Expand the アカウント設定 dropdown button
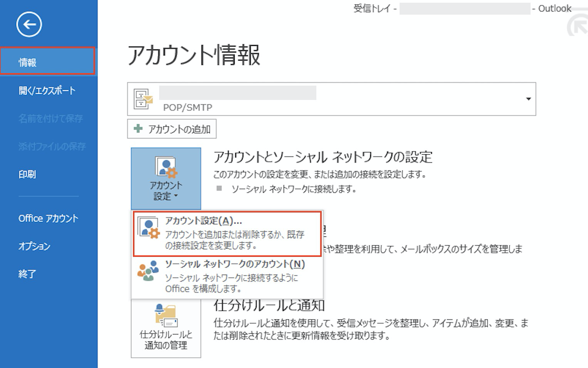The height and width of the screenshot is (368, 588). pos(166,179)
